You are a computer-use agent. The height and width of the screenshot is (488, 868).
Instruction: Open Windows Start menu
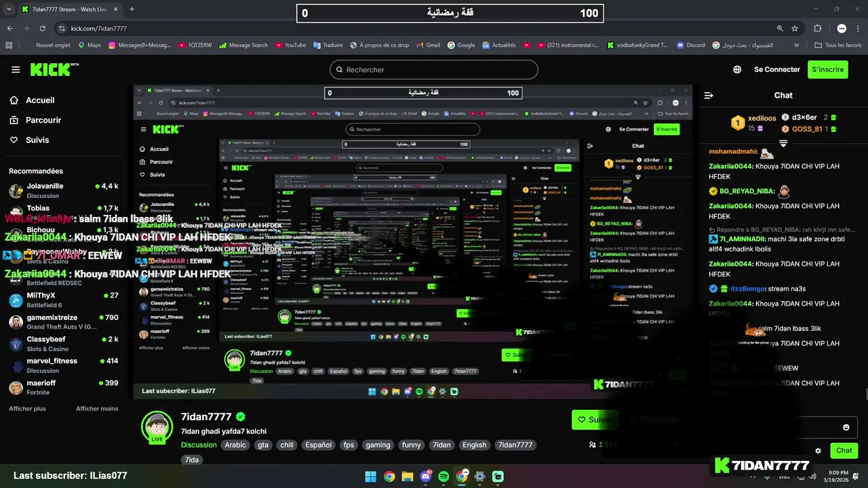(x=371, y=476)
